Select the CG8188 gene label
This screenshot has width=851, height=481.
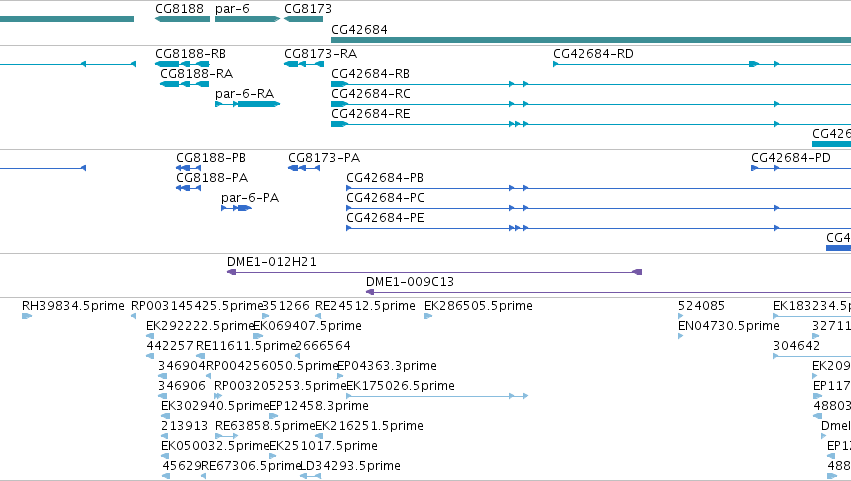coord(179,9)
